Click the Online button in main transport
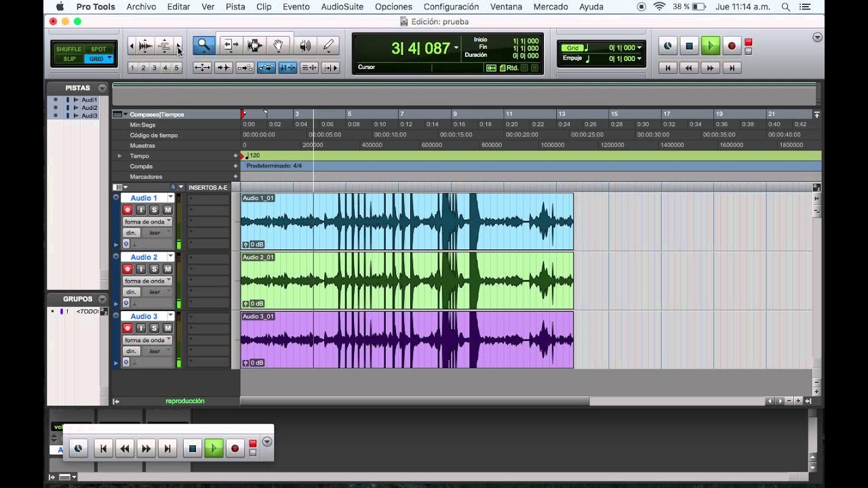The height and width of the screenshot is (488, 868). (x=668, y=46)
